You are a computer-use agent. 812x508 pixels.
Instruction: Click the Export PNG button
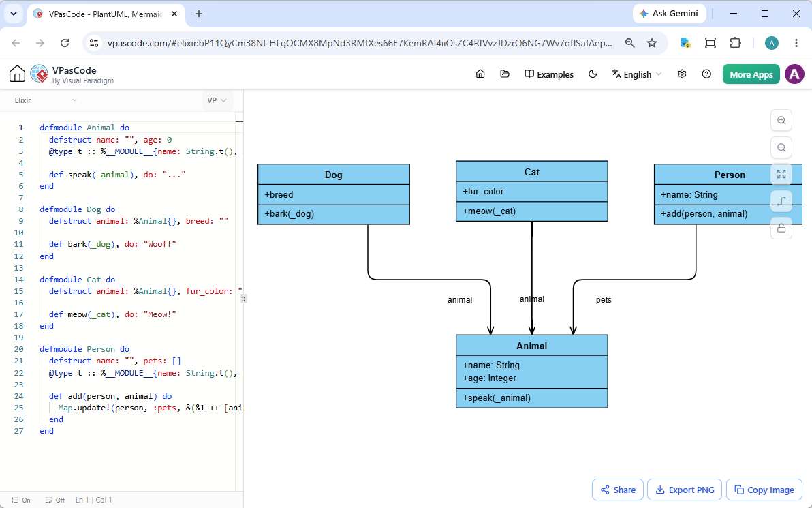click(x=685, y=490)
